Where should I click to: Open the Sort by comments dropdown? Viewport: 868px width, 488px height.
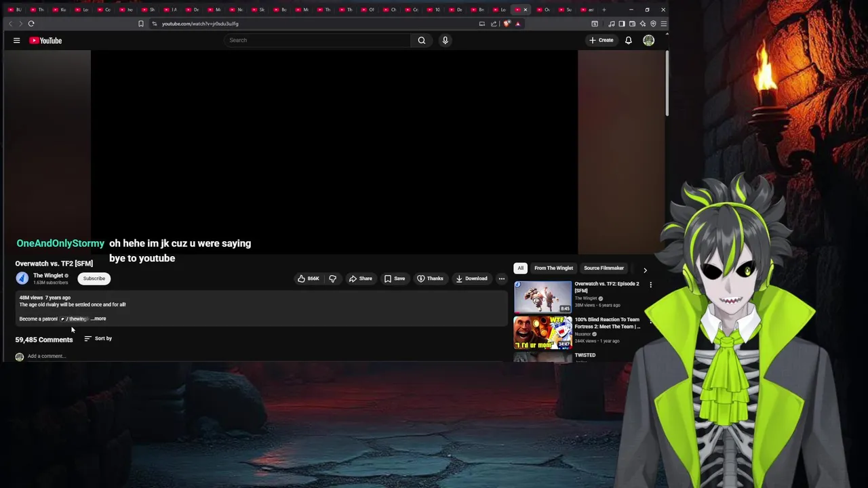[98, 338]
